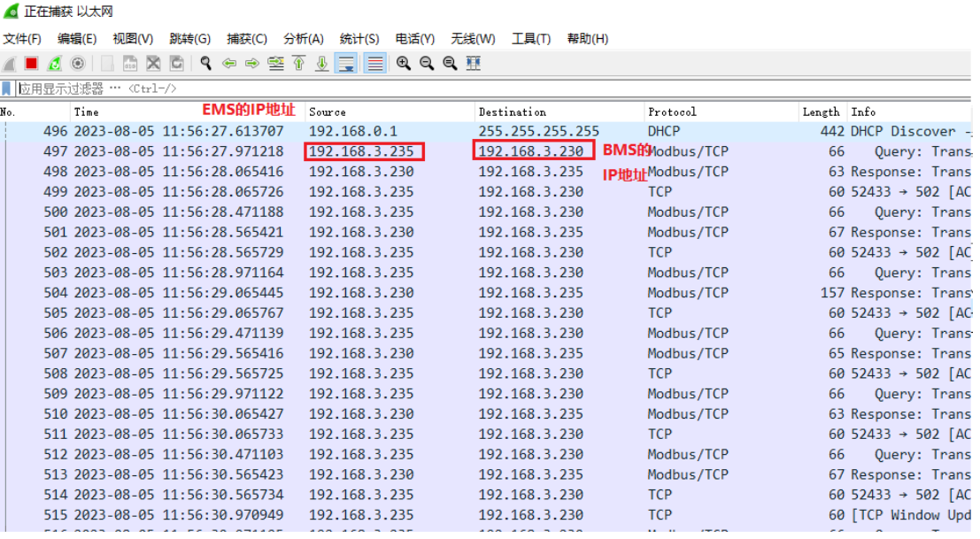Sort by the No. column header

[35, 112]
